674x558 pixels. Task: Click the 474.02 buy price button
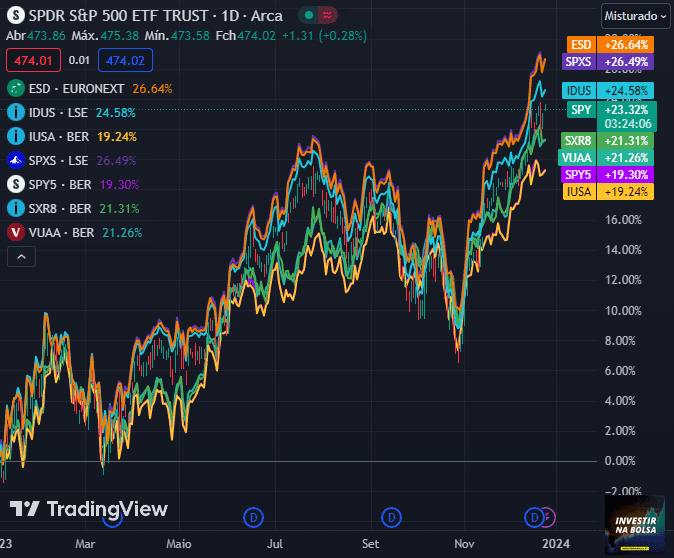coord(125,60)
